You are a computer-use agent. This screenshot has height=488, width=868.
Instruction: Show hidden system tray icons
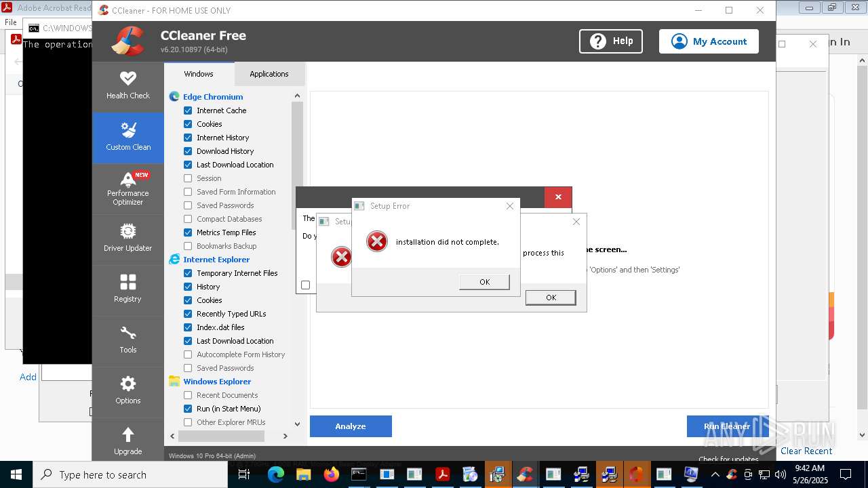tap(715, 474)
